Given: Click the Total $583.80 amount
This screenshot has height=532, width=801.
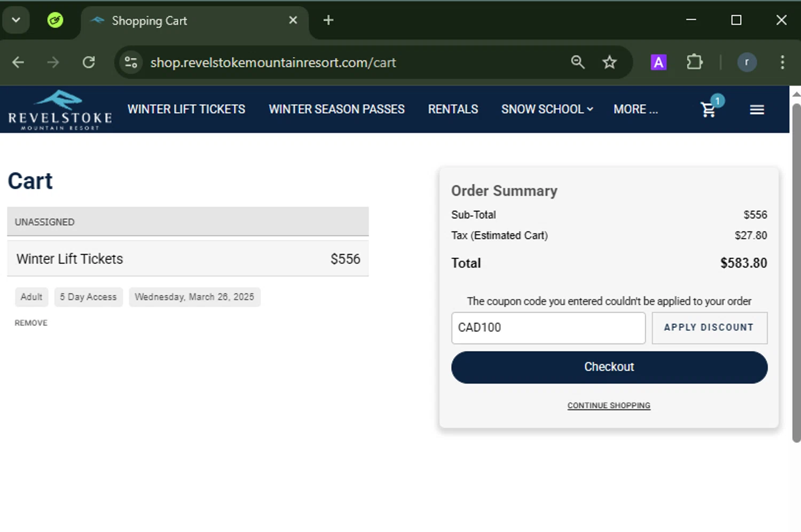Looking at the screenshot, I should (743, 263).
